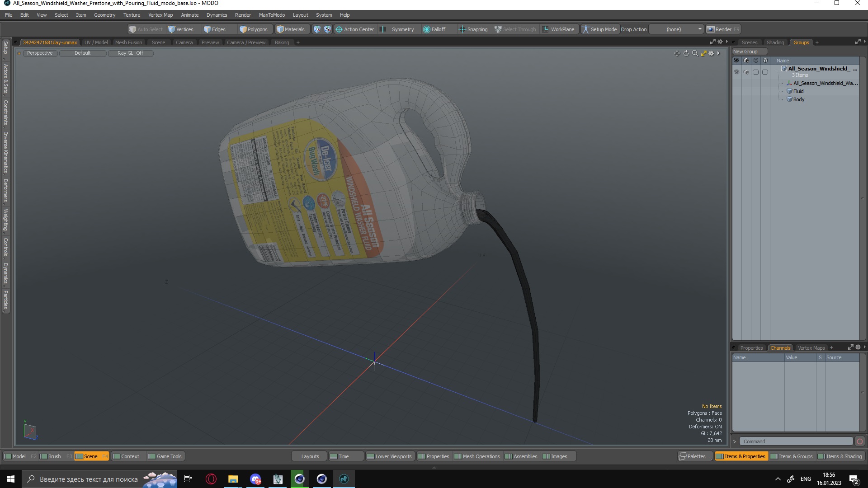Activate Polygons selection mode
868x488 pixels.
(x=254, y=29)
